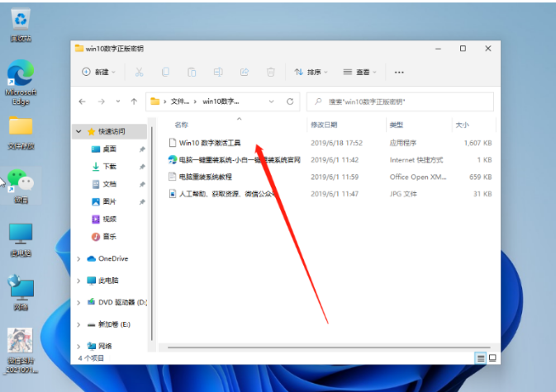Open 桌面 in quick access
Screen dimensions: 556x392
(x=109, y=149)
